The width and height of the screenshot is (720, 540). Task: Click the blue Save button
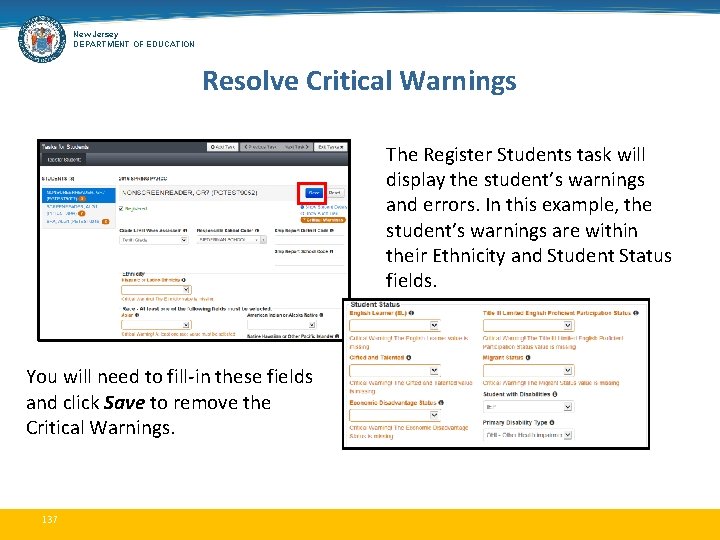(314, 193)
